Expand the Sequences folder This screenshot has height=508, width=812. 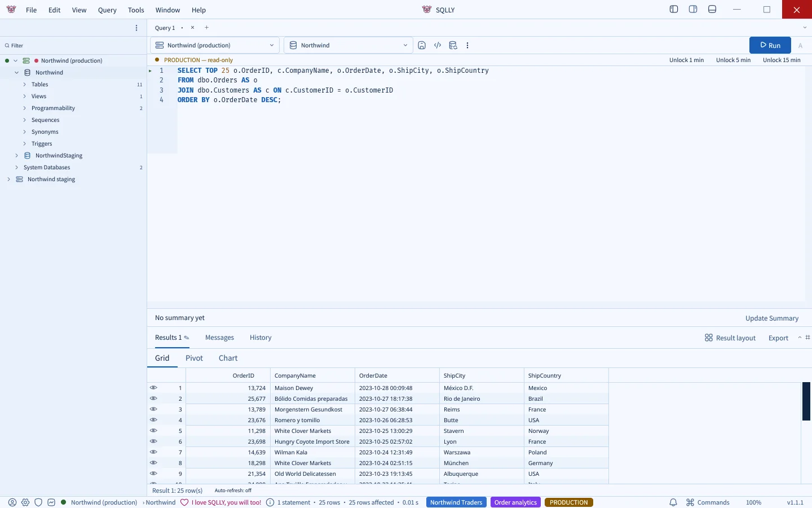pos(24,120)
